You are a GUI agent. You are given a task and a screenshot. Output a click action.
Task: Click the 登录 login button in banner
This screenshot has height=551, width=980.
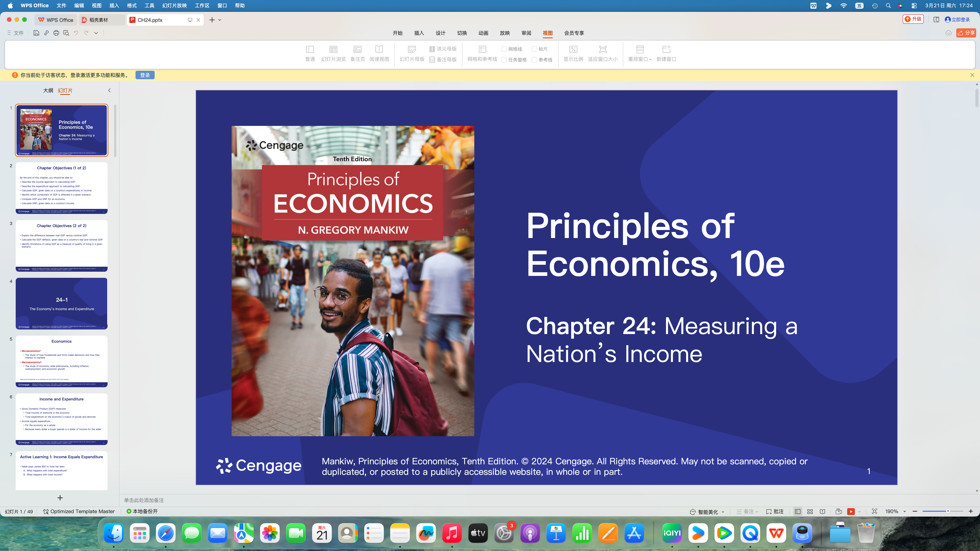[x=145, y=75]
